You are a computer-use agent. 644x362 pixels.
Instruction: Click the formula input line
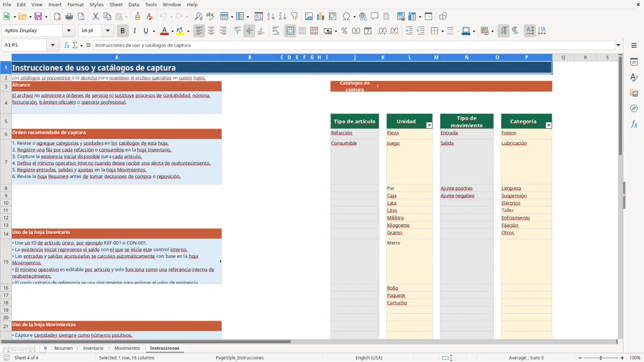click(354, 45)
